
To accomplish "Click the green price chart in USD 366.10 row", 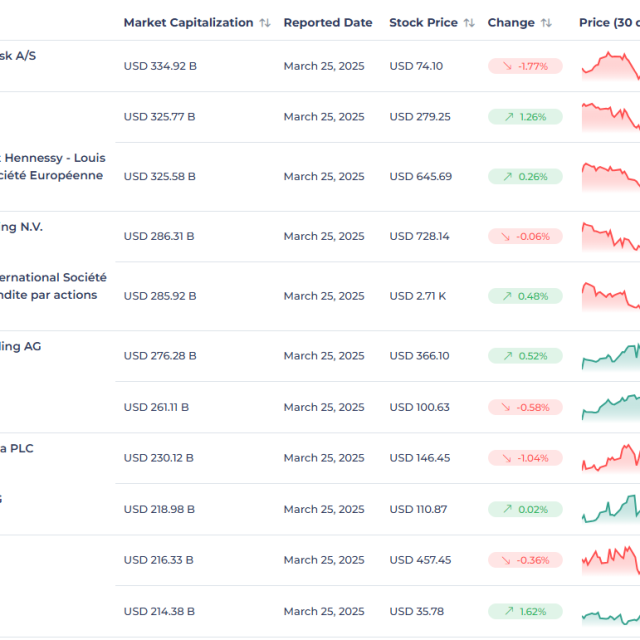I will 610,356.
